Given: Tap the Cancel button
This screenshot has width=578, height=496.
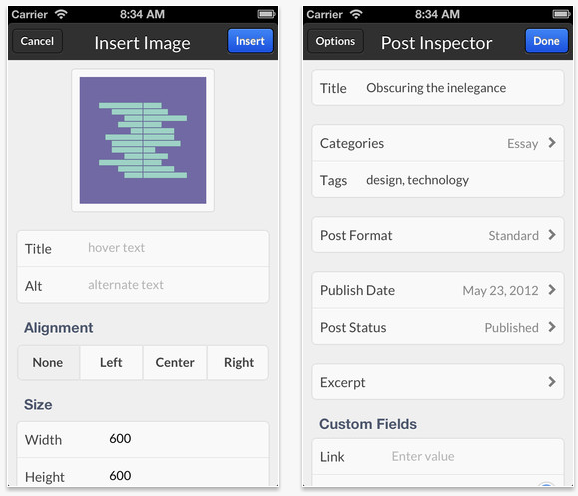Looking at the screenshot, I should pos(37,41).
